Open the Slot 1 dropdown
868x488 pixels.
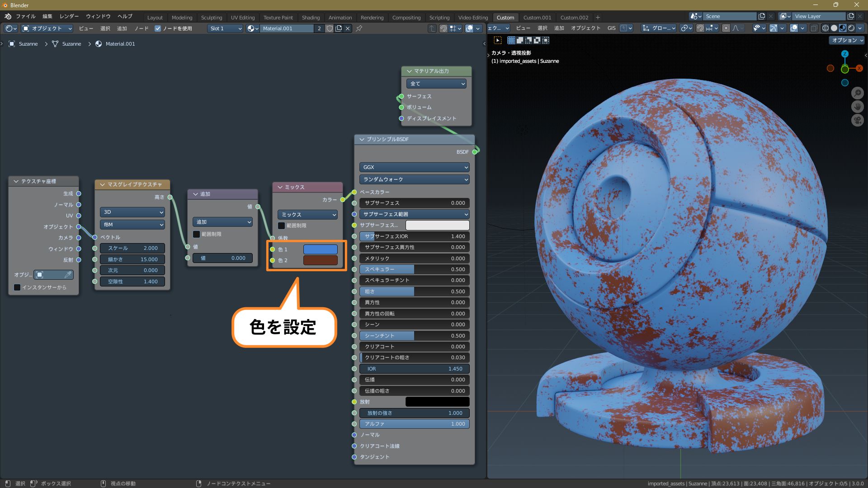click(226, 28)
